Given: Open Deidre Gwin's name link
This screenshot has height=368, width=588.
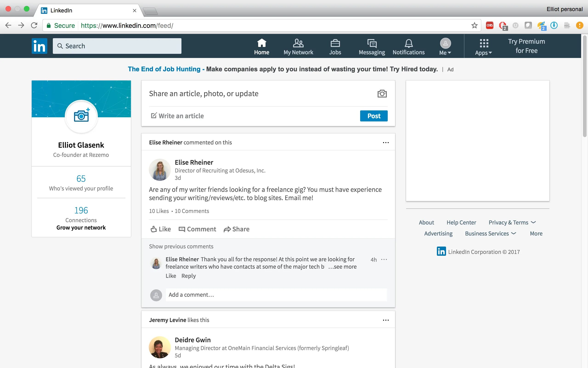Looking at the screenshot, I should pos(193,340).
